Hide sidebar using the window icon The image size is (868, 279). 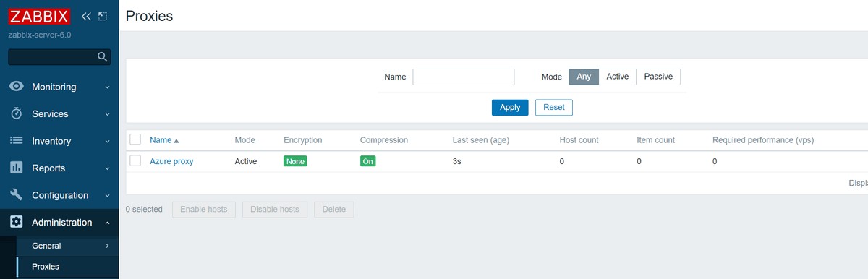tap(103, 16)
